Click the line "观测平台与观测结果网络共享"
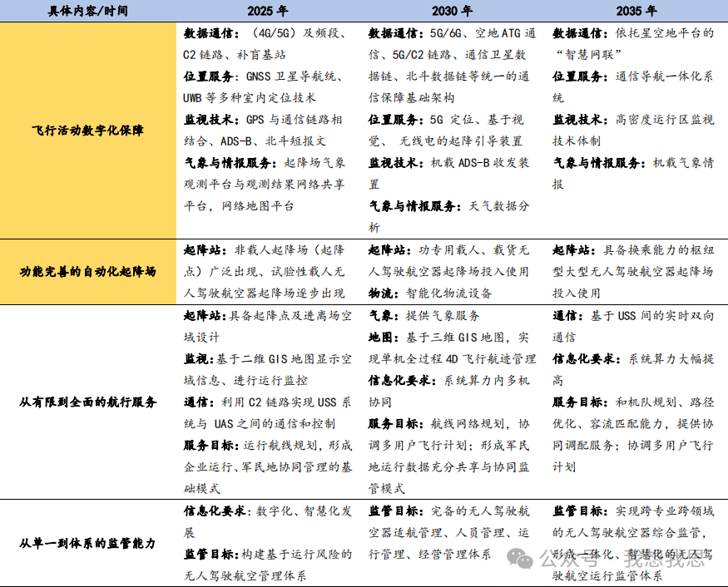728x587 pixels. (265, 185)
